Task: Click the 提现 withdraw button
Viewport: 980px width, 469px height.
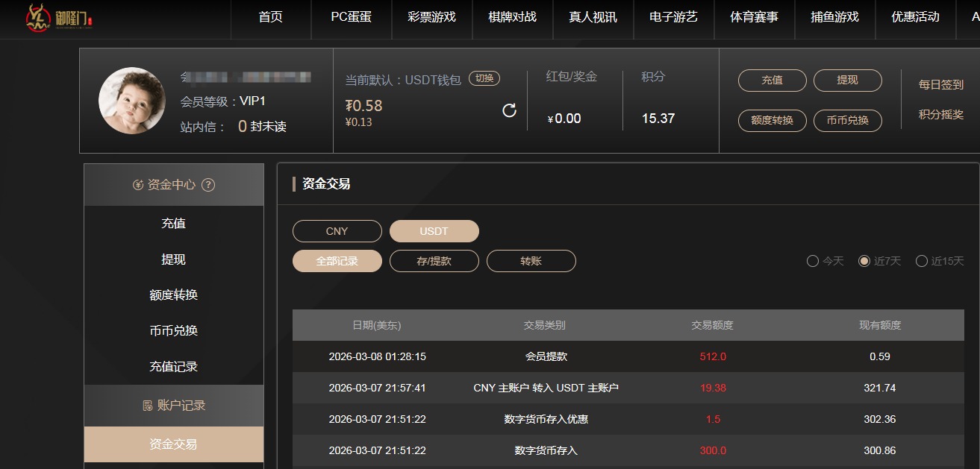Action: coord(848,81)
